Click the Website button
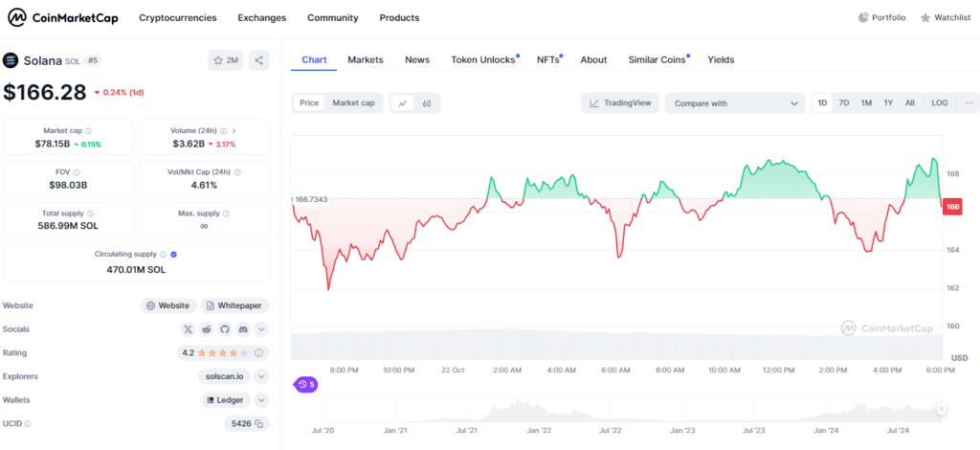This screenshot has height=450, width=980. (x=167, y=305)
